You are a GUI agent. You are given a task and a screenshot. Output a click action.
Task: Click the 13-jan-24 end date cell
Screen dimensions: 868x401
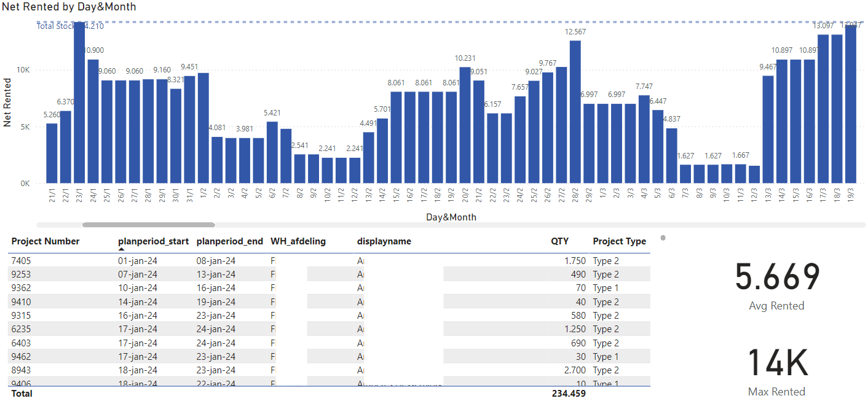[x=216, y=274]
